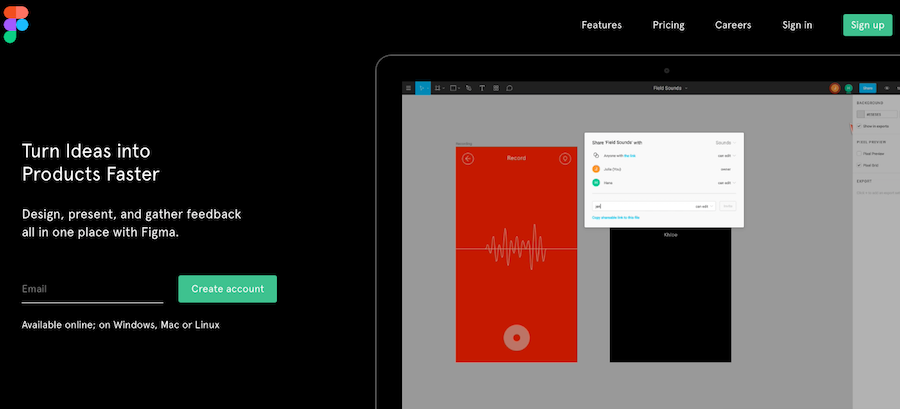
Task: Select the Text tool
Action: point(482,88)
